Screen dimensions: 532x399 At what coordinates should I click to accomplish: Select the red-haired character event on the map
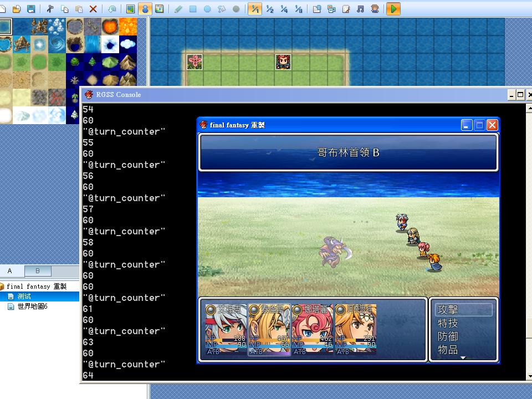click(283, 62)
